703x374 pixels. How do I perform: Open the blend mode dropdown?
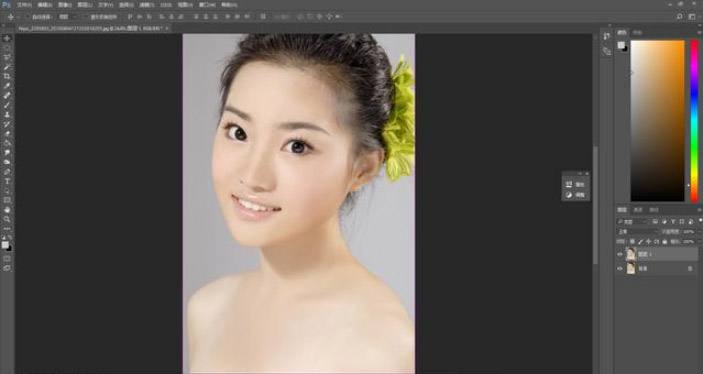pos(638,232)
